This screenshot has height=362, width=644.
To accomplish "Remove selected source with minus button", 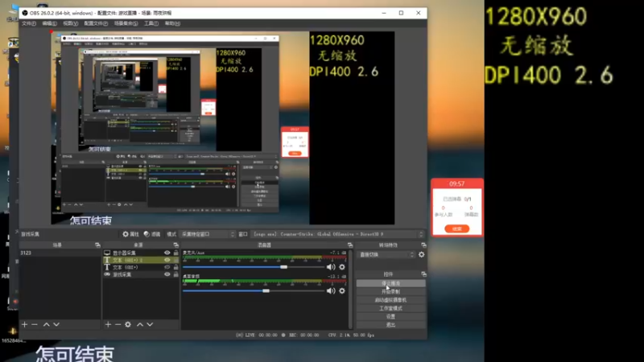I will [x=118, y=325].
